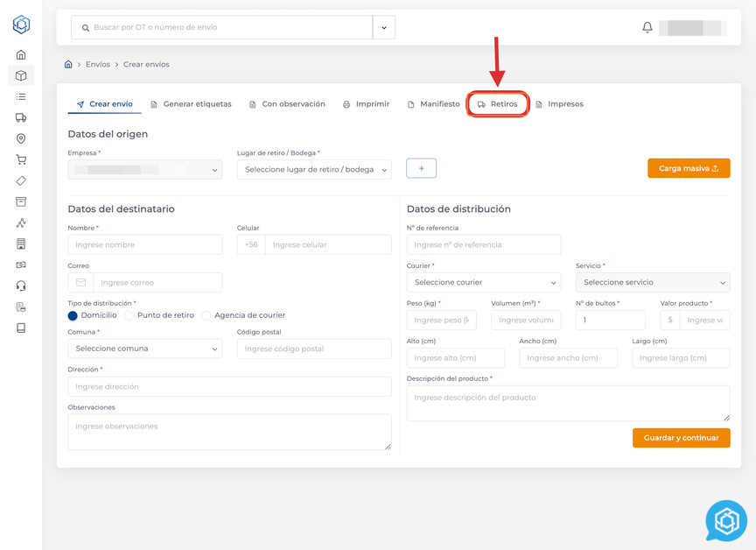
Task: Open the chat widget bubble icon
Action: [726, 521]
